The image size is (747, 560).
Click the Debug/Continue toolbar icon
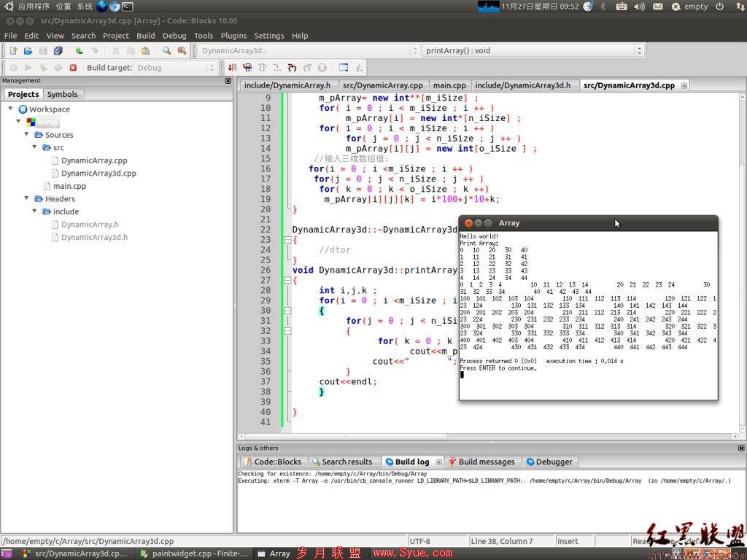233,68
